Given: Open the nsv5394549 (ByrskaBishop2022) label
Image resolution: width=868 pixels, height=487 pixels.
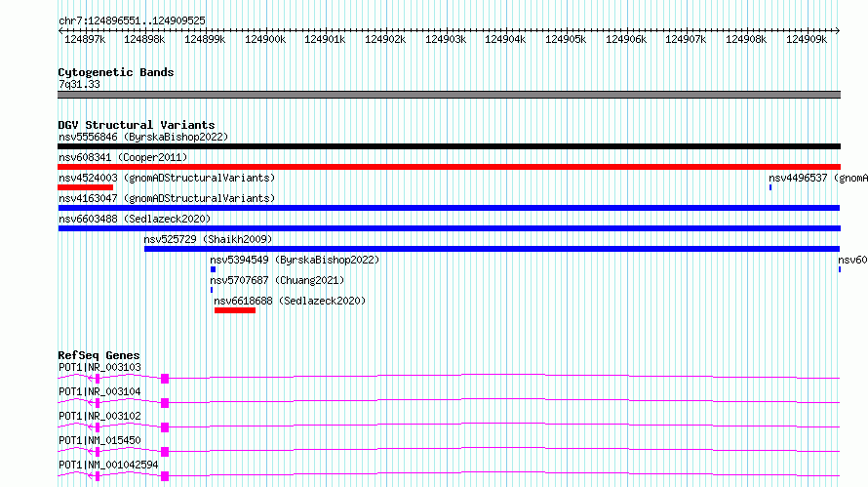Looking at the screenshot, I should pos(295,260).
